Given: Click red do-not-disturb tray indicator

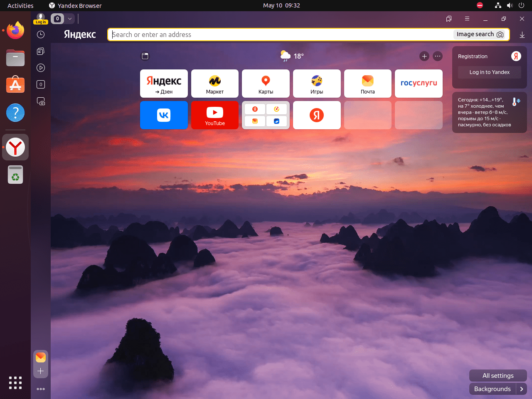Looking at the screenshot, I should [x=480, y=5].
